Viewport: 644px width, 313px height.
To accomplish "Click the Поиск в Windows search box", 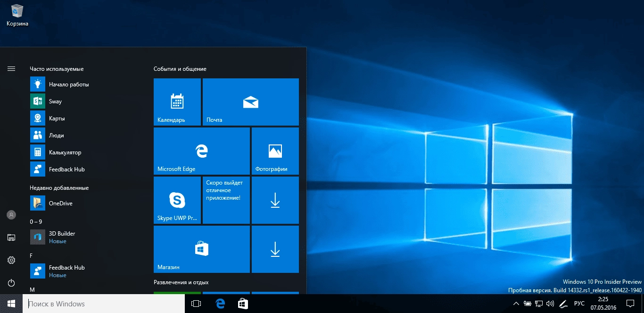I will pos(104,304).
